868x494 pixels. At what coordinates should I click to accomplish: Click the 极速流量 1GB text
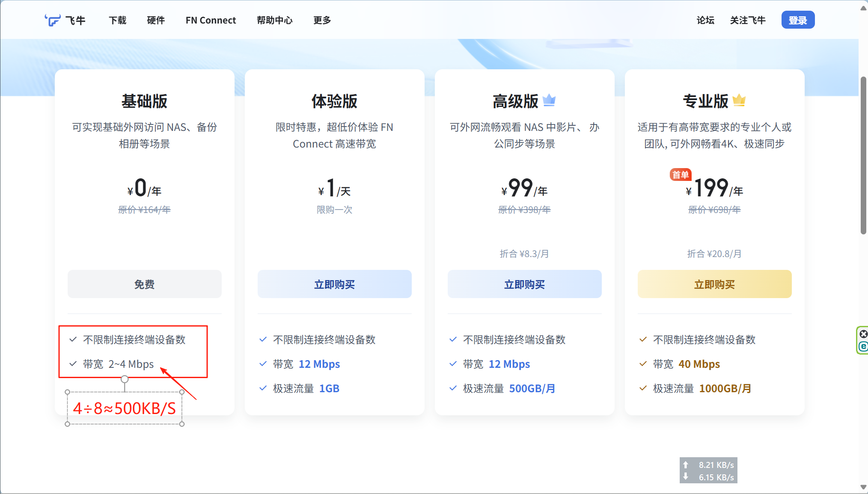pos(306,388)
